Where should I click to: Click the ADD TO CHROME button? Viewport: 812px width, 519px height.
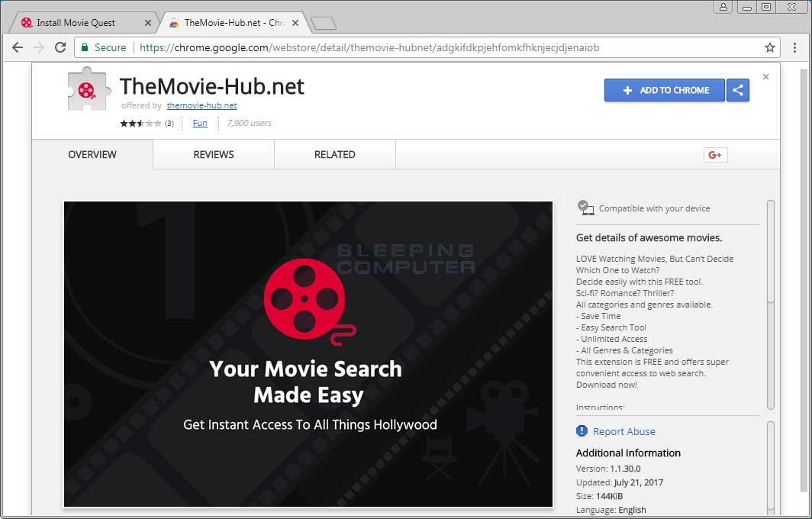click(x=665, y=90)
